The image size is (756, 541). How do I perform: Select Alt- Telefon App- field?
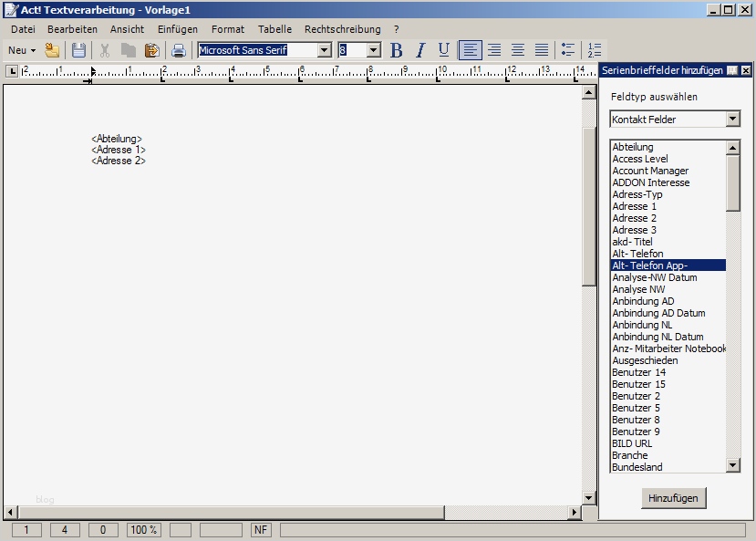tap(668, 265)
